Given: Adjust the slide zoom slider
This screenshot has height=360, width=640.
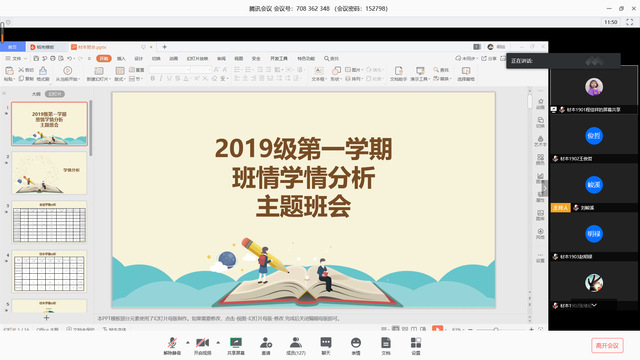Looking at the screenshot, I should [x=496, y=329].
